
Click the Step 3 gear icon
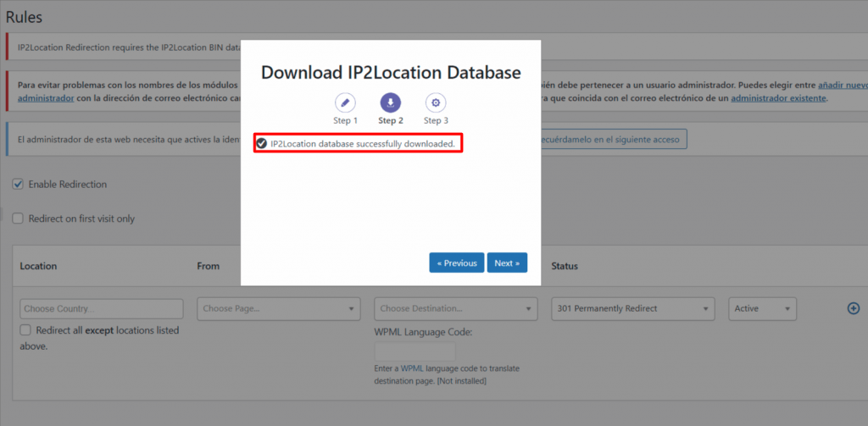point(436,103)
